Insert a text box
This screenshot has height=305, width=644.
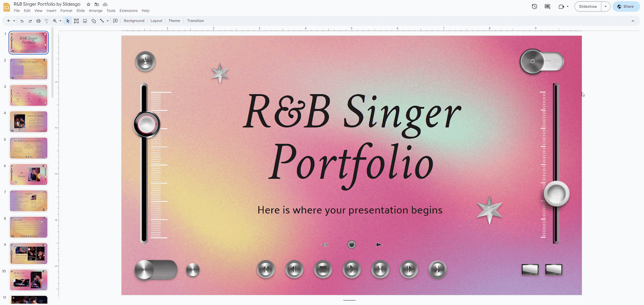(x=76, y=21)
